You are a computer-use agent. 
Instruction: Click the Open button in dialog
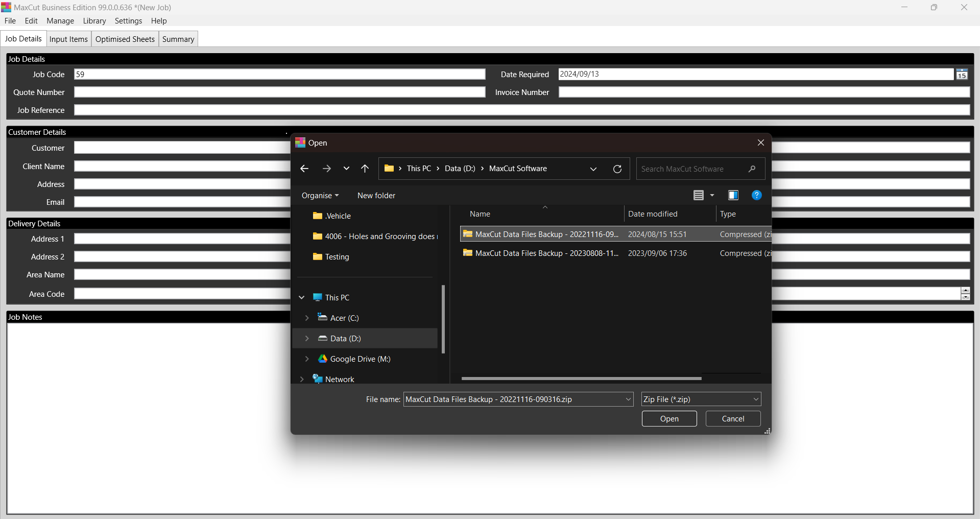(669, 419)
